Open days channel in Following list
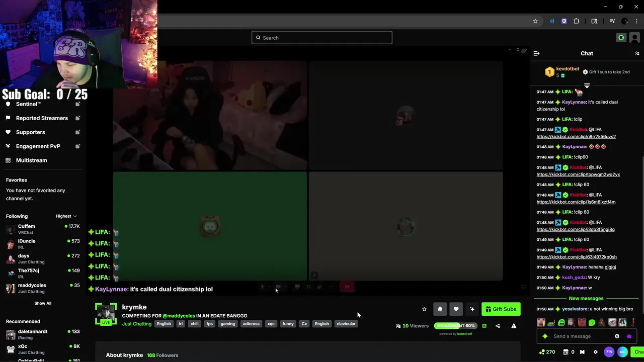This screenshot has width=644, height=362. click(43, 259)
